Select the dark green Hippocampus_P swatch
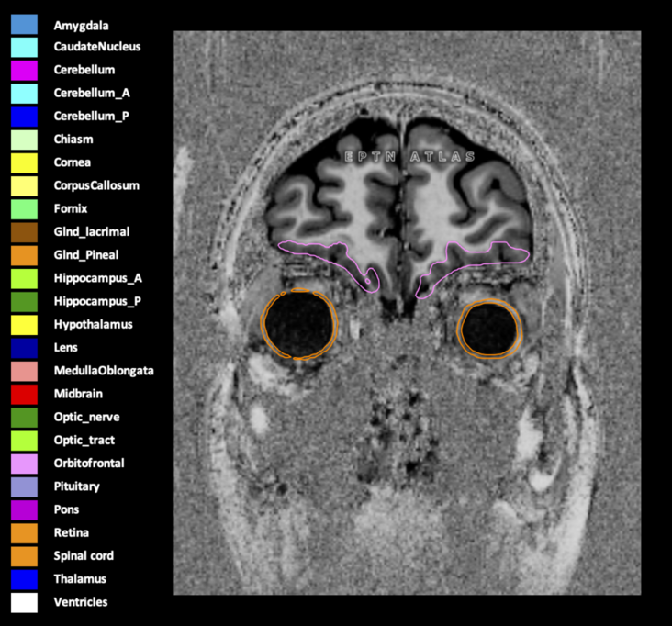The image size is (672, 626). point(24,302)
